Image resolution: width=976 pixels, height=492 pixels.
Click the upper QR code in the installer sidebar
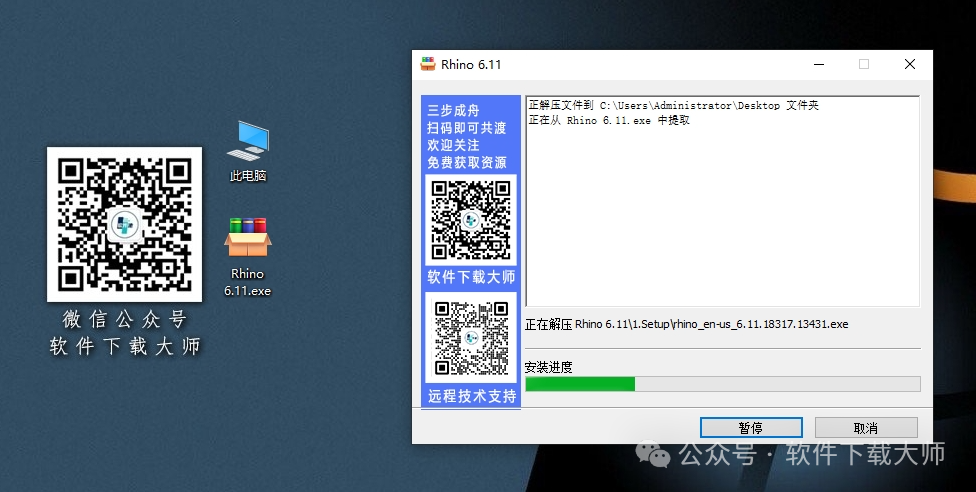tap(471, 220)
